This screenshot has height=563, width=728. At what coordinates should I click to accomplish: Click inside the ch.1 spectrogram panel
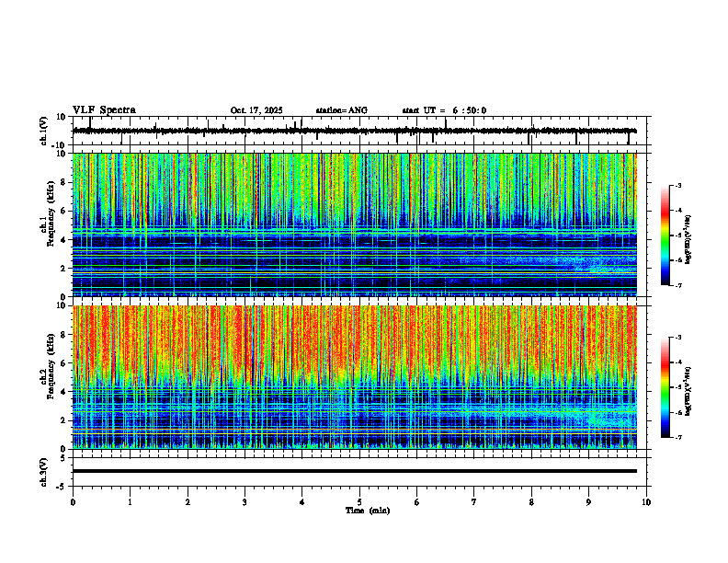354,224
